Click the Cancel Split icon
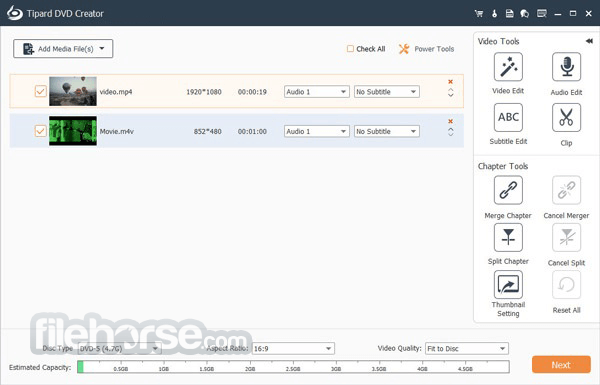 [x=566, y=237]
